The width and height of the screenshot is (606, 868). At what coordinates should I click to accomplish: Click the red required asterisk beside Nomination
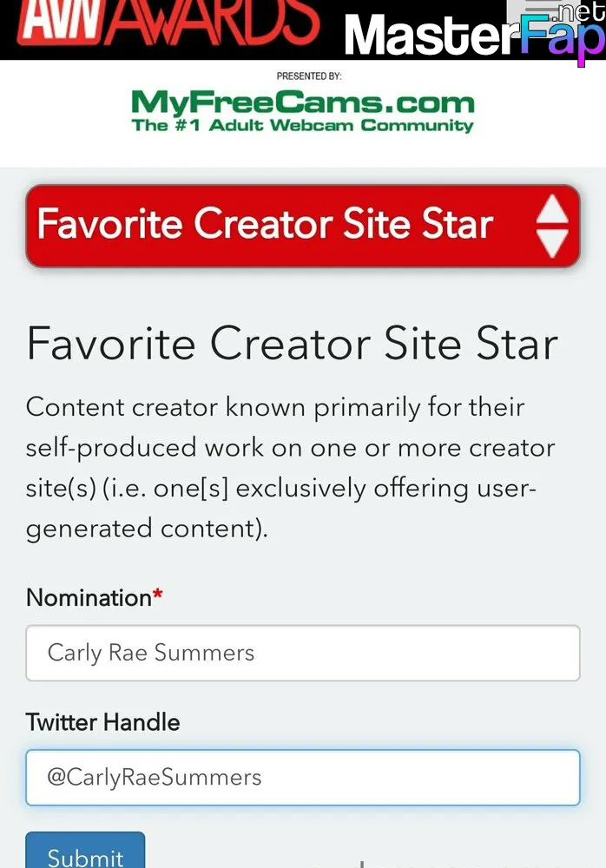157,594
